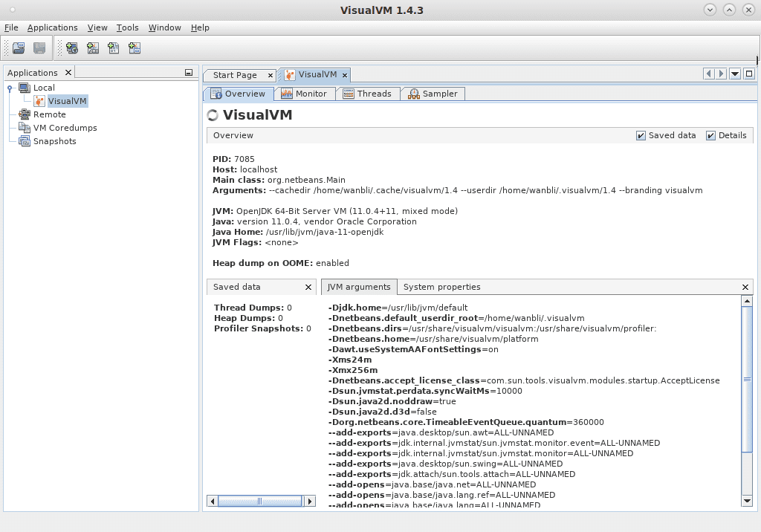Screen dimensions: 761x532
Task: Click the VisualVM application icon in tree
Action: click(39, 101)
